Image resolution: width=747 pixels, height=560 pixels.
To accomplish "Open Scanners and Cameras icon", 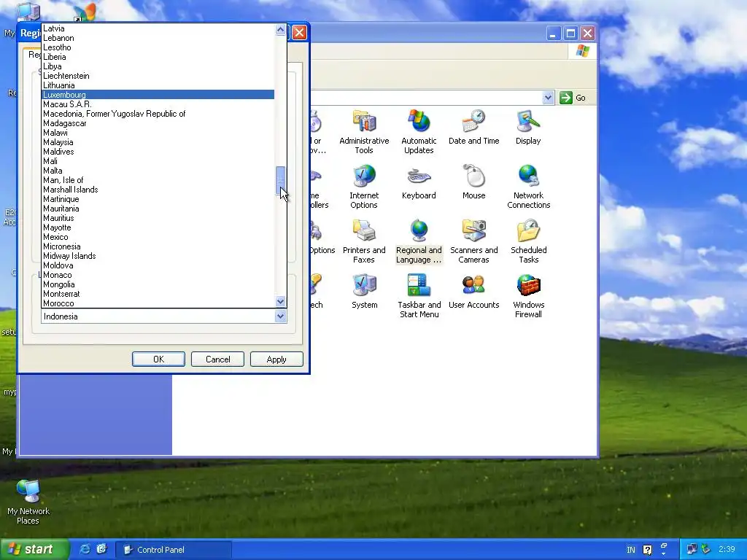I will coord(473,241).
